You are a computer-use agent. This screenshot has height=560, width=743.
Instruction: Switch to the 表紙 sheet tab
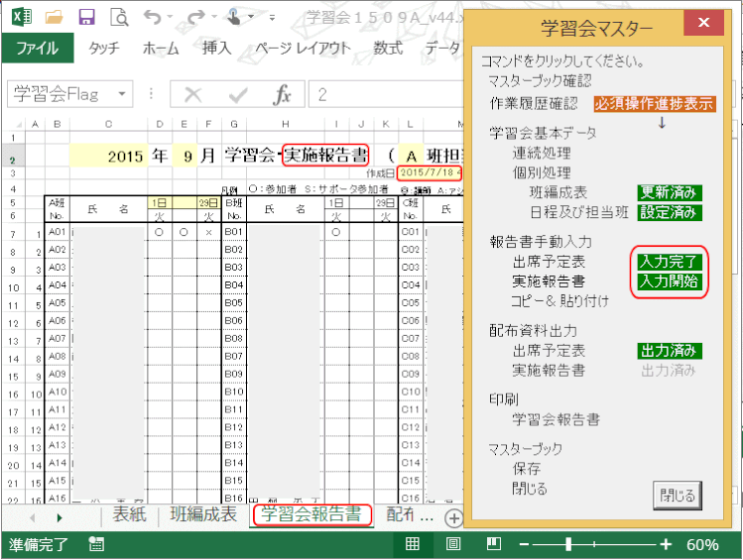click(129, 514)
